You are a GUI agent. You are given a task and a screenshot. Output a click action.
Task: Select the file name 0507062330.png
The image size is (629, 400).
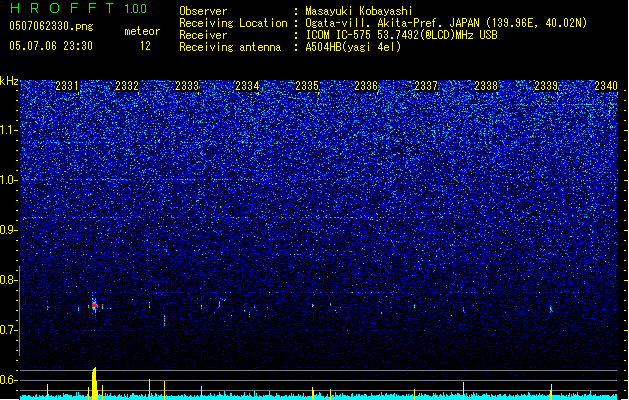[51, 26]
